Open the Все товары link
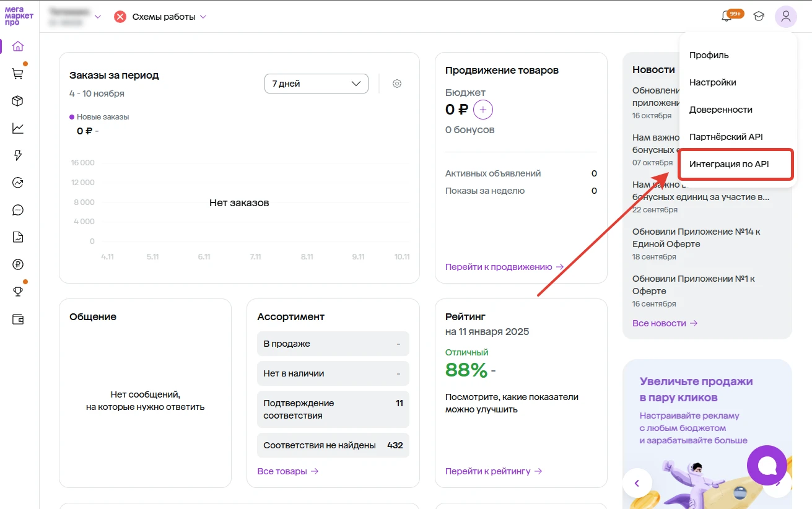Screen dimensions: 812x509 click(287, 471)
